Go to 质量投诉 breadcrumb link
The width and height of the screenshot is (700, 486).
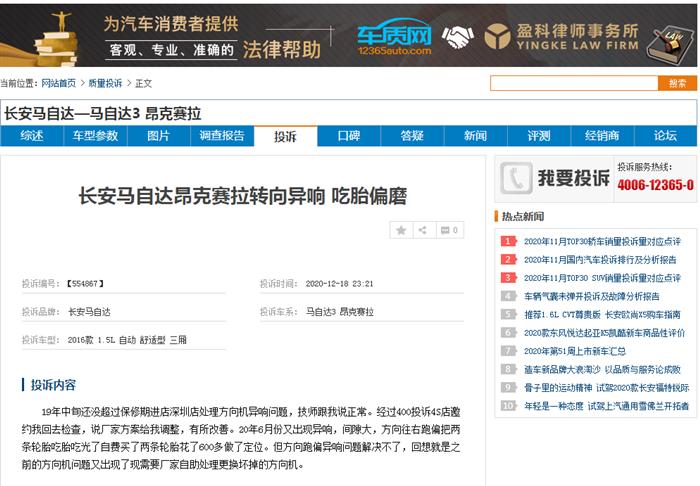pos(105,83)
